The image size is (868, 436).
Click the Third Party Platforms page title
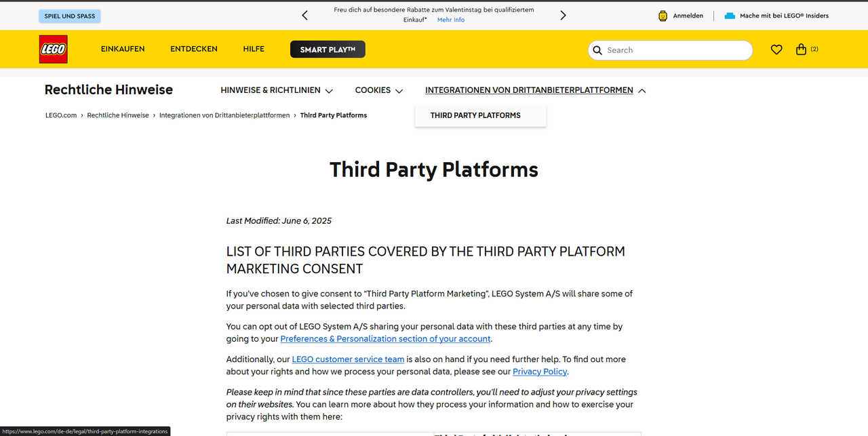tap(434, 169)
